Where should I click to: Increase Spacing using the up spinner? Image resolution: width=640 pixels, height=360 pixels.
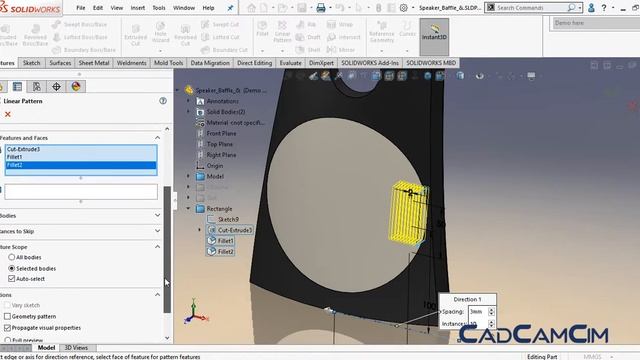[491, 309]
